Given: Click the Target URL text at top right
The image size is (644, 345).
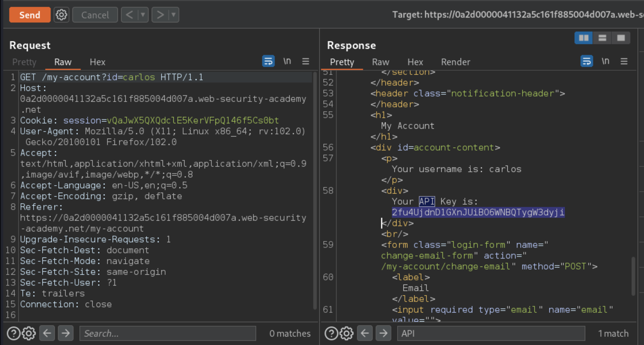Looking at the screenshot, I should click(518, 15).
